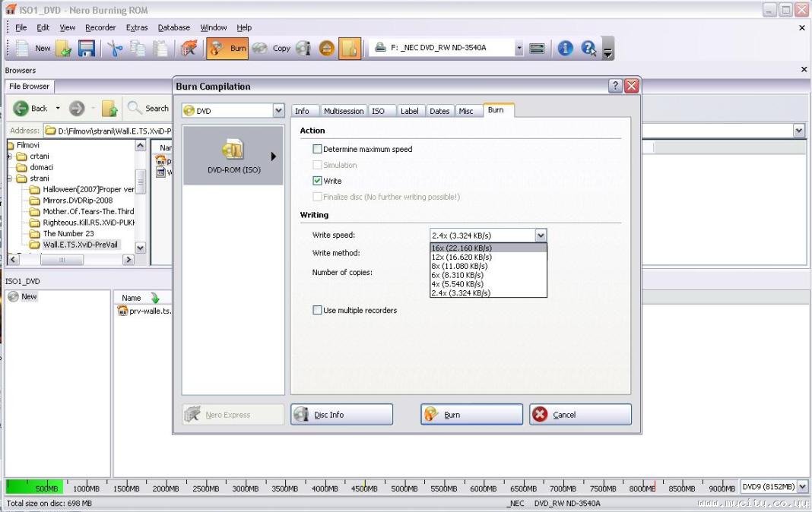Open the recorder drive selection dropdown

[519, 48]
